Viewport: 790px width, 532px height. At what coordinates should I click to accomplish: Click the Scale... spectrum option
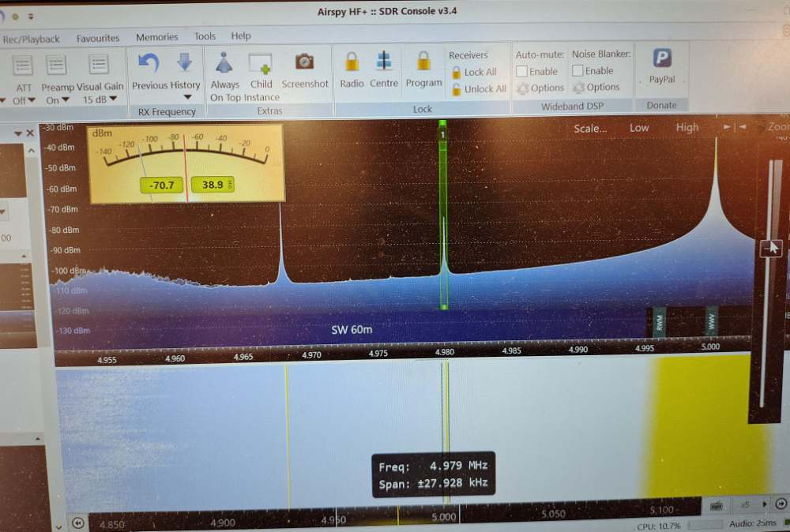(590, 128)
